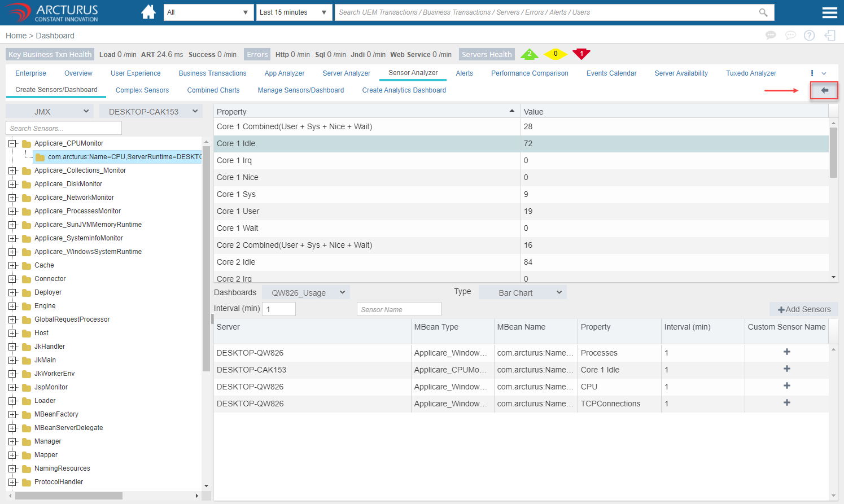Click the green servers health indicator
Viewport: 844px width, 504px height.
(x=529, y=54)
